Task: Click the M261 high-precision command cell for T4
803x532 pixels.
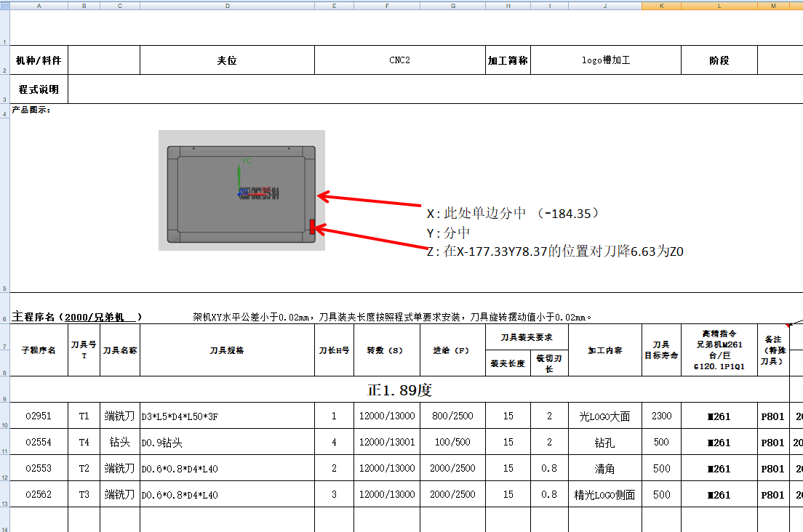Action: click(x=719, y=442)
